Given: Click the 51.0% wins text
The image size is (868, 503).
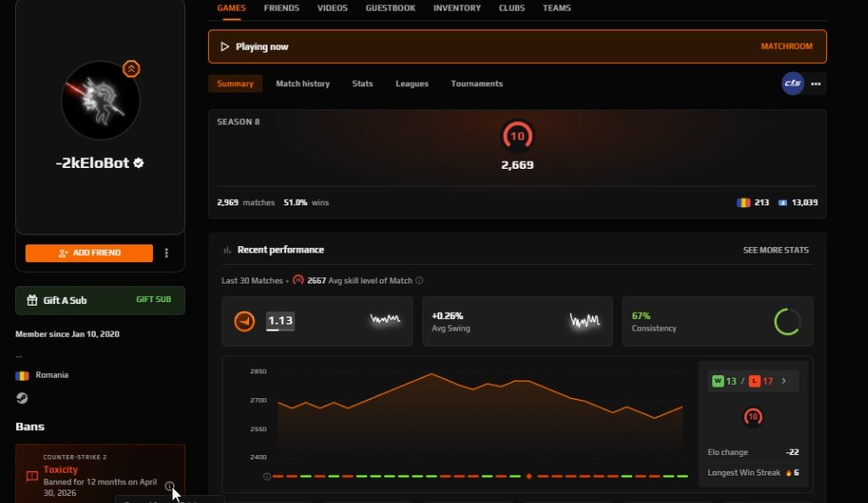Looking at the screenshot, I should click(306, 203).
